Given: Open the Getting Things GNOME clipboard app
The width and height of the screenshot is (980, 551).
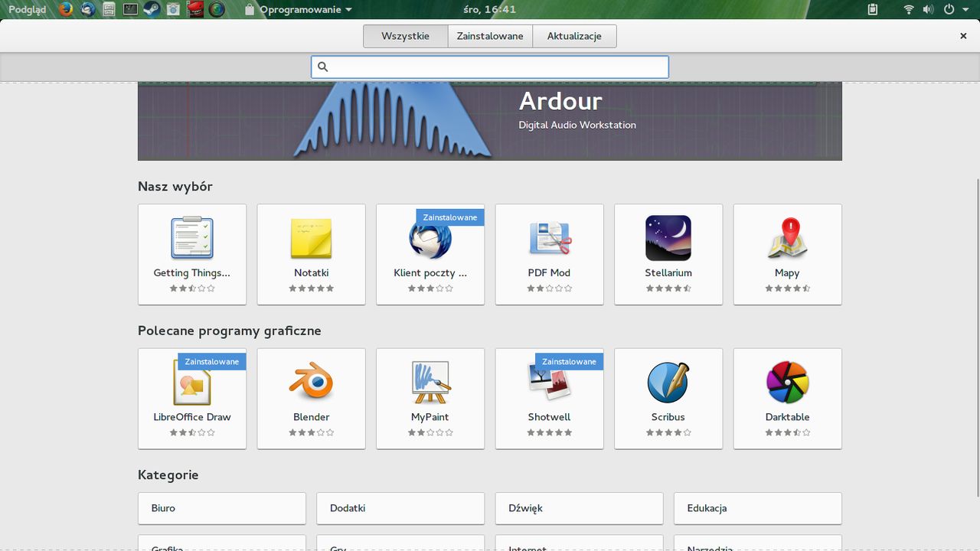Looking at the screenshot, I should tap(192, 254).
